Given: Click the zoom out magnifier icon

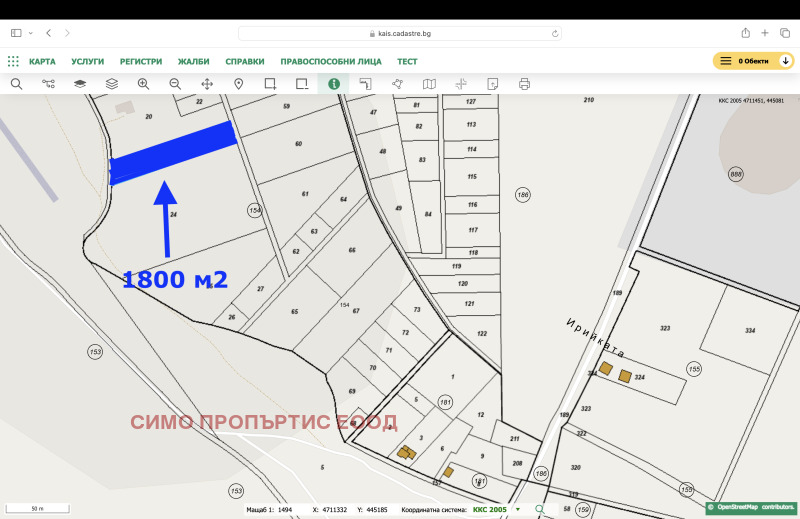Looking at the screenshot, I should [175, 84].
